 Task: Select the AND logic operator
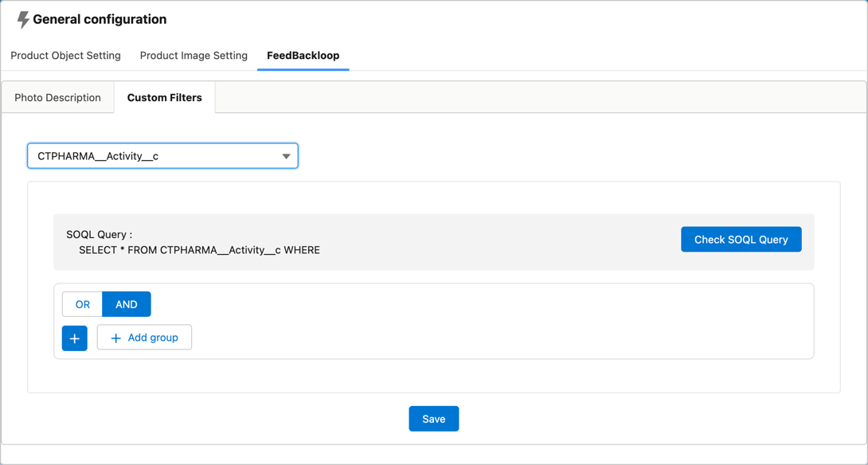click(x=127, y=303)
